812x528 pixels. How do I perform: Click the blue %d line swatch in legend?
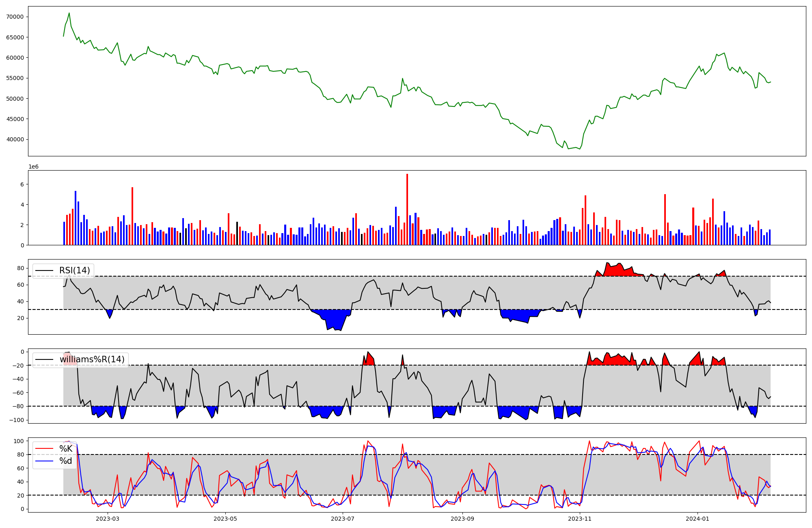click(45, 461)
